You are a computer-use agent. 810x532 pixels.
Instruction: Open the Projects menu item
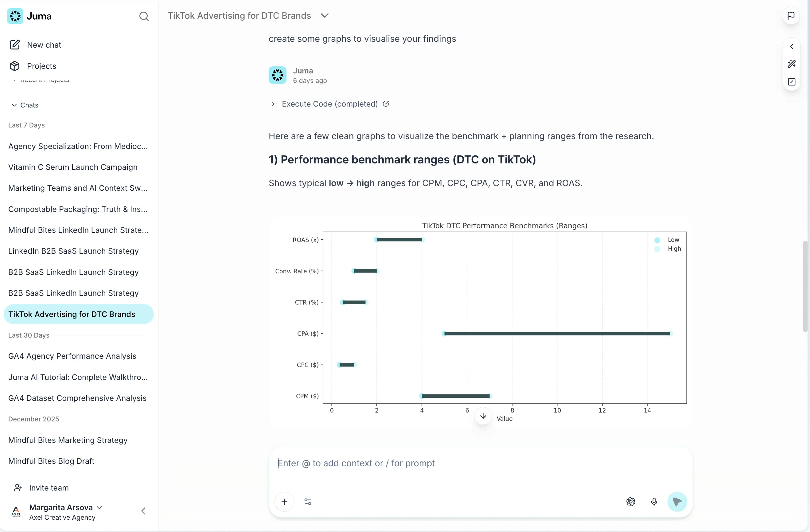(41, 66)
